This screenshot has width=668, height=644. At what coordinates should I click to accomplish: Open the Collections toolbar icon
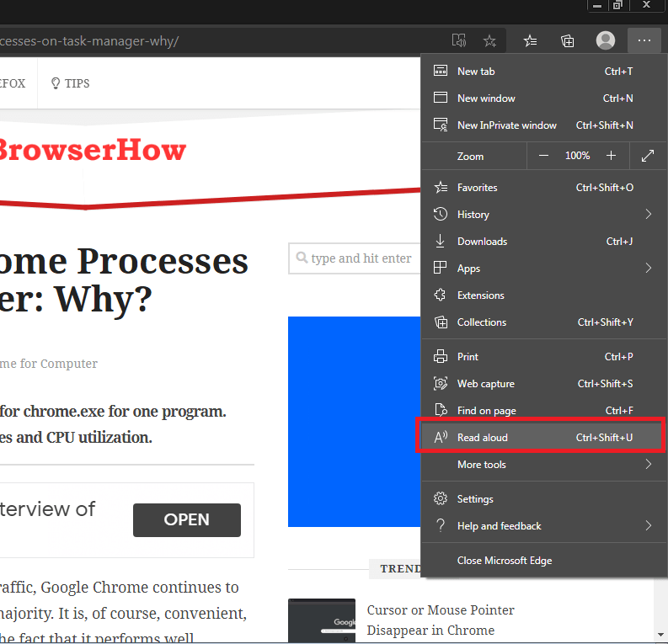568,41
